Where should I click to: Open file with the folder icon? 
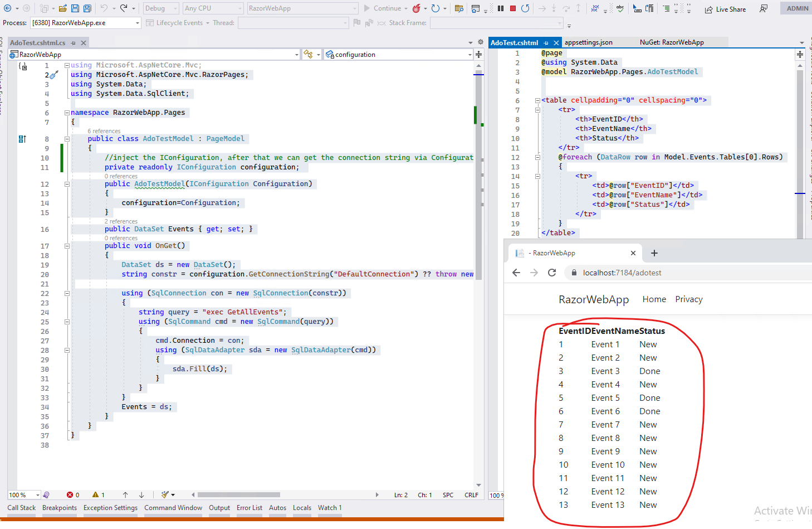[63, 8]
